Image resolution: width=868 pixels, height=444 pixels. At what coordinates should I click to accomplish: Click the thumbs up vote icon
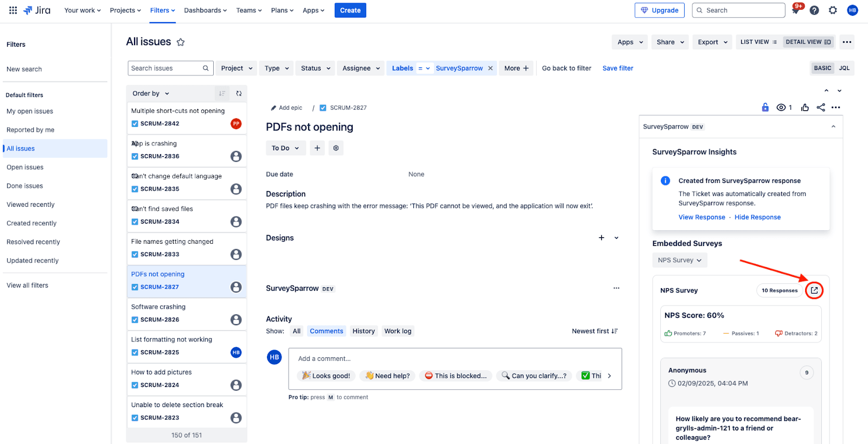805,107
